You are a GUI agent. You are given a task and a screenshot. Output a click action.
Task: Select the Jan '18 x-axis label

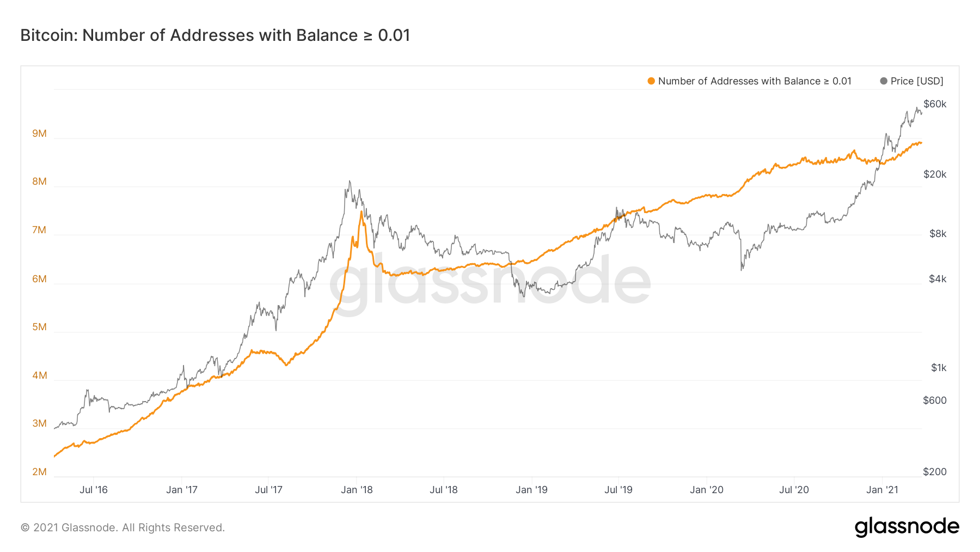tap(357, 490)
